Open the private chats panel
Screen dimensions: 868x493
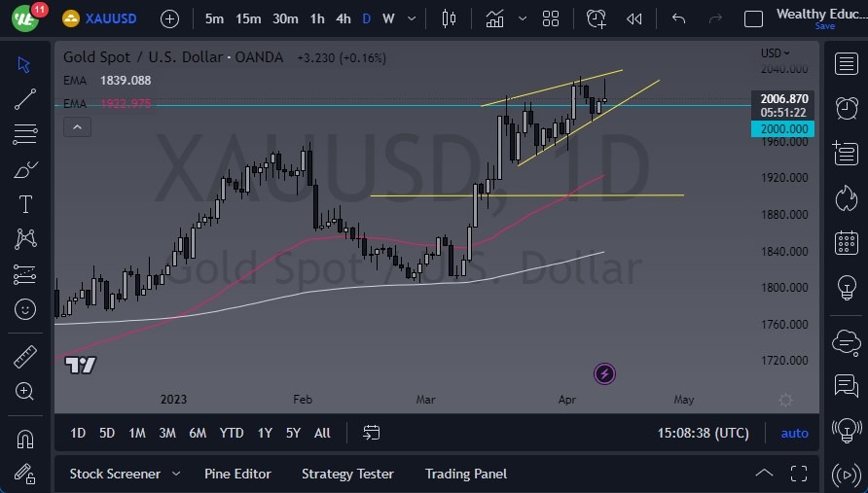(x=846, y=386)
